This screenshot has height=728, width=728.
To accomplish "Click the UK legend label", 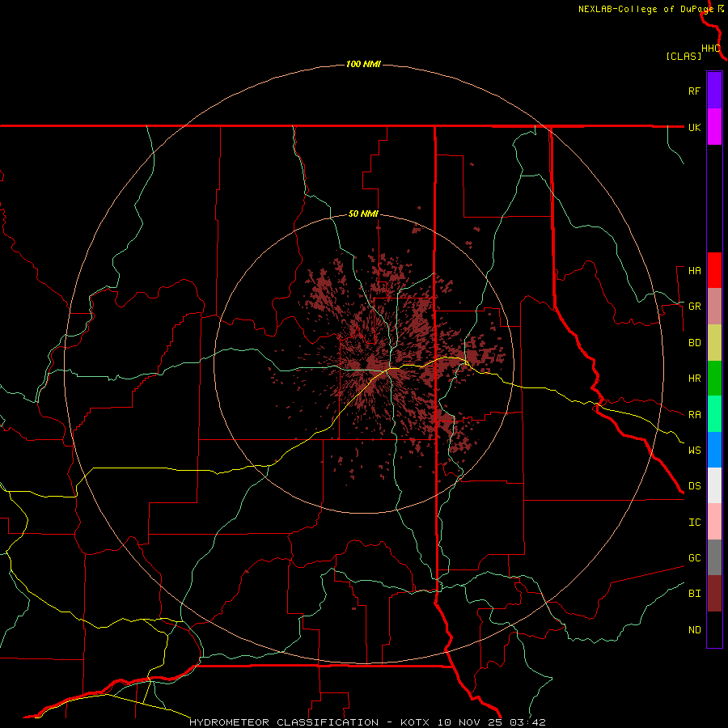I will [x=694, y=128].
